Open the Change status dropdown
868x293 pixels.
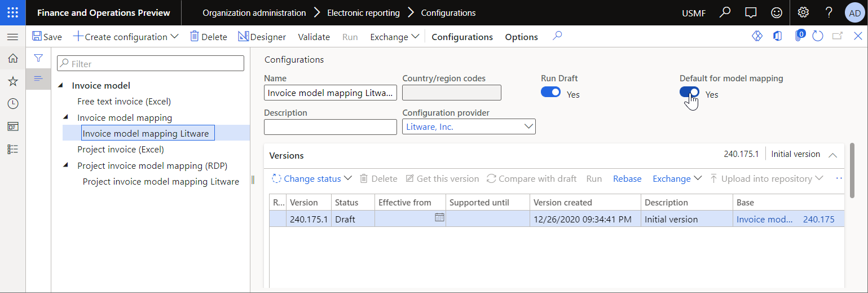tap(311, 178)
